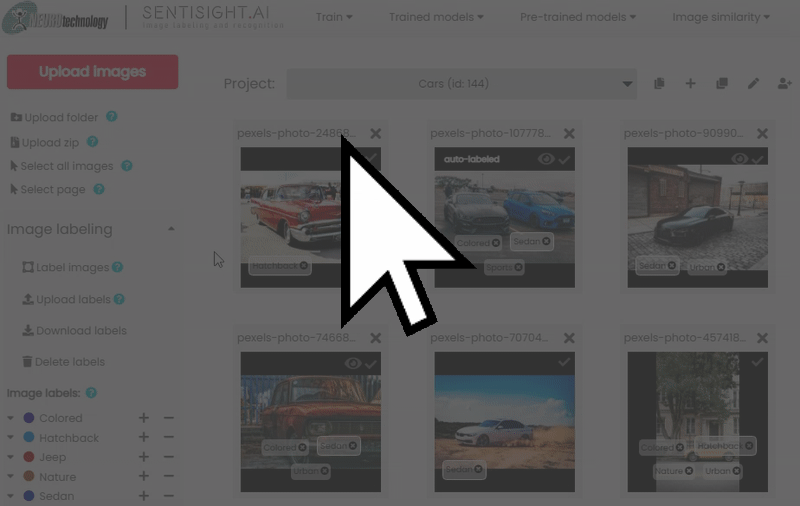Remove the Sports label from the auto-labeled image
Viewport: 800px width, 506px height.
(518, 268)
